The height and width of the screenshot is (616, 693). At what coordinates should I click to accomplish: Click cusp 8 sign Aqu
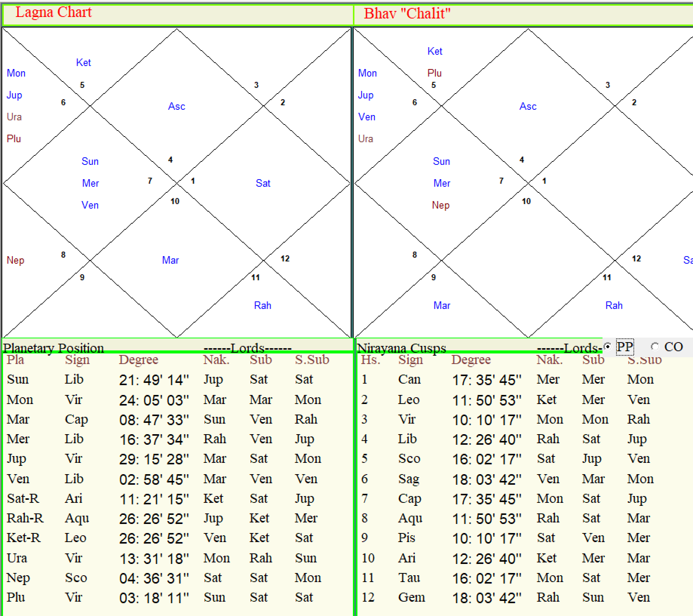point(410,519)
